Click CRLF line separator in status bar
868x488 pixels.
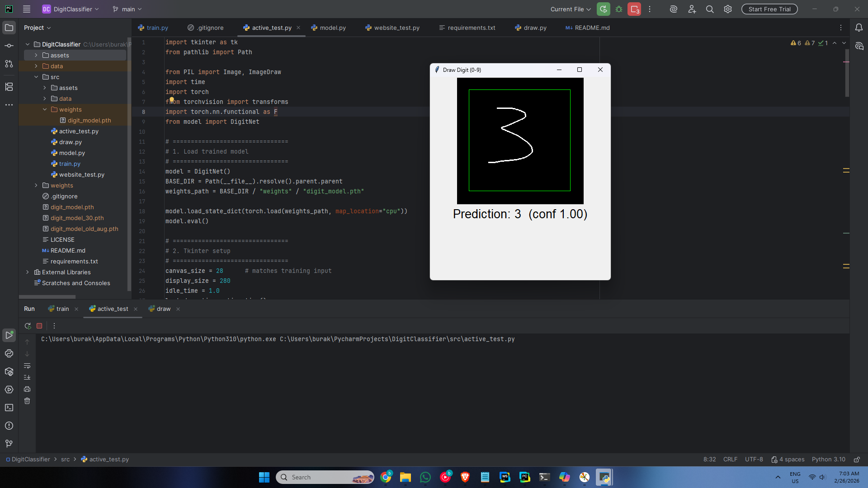tap(730, 460)
